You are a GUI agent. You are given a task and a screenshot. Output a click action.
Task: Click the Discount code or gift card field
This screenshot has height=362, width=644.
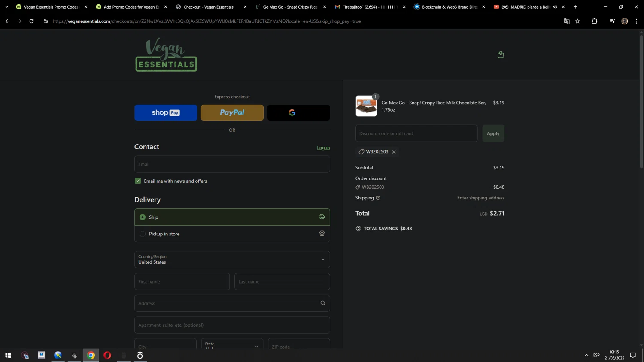click(416, 133)
